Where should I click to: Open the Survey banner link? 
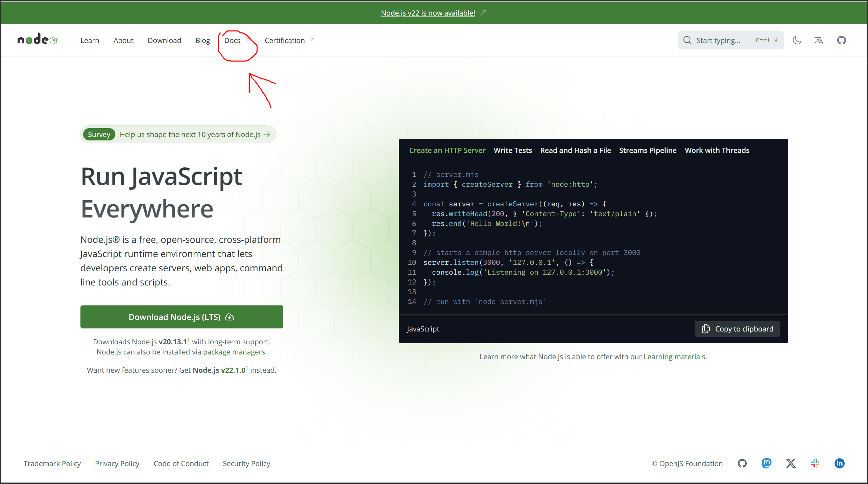pos(178,134)
